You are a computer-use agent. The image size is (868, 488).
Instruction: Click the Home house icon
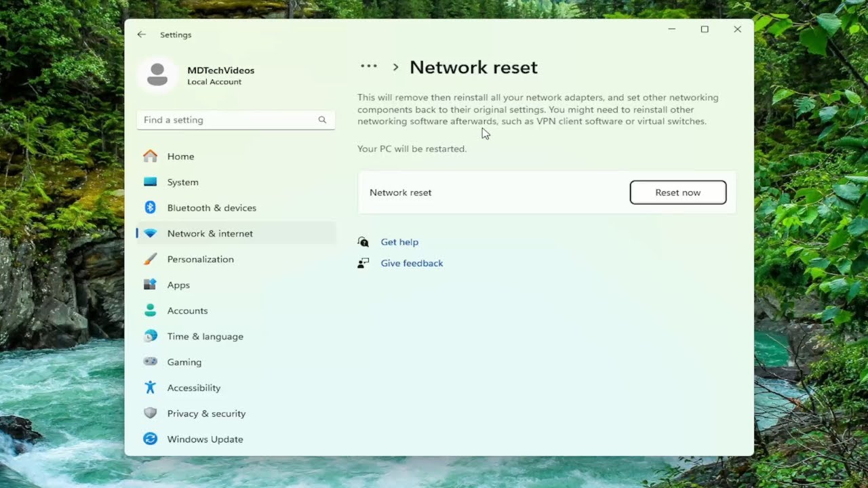click(x=151, y=157)
